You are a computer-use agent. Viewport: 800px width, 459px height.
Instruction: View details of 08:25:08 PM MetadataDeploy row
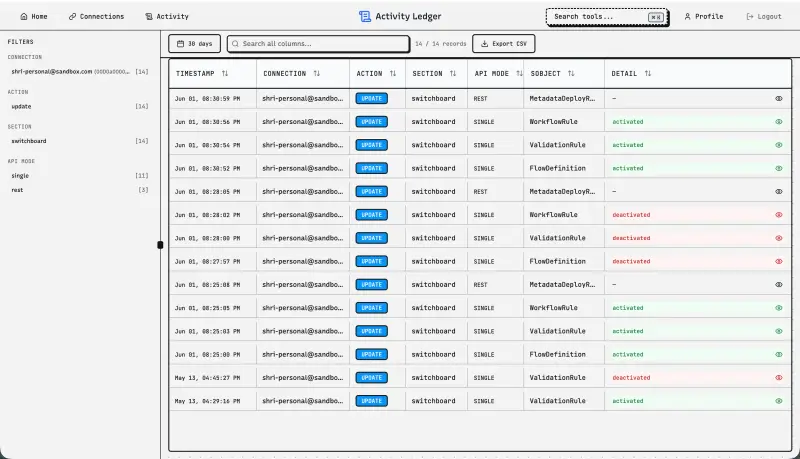coord(779,285)
